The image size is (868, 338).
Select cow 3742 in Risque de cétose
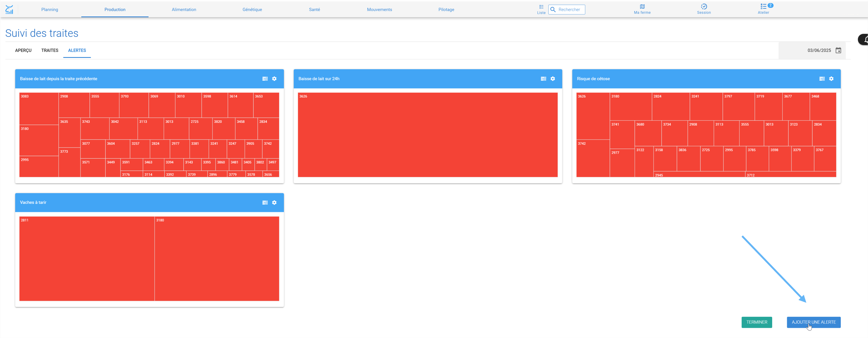pos(593,159)
